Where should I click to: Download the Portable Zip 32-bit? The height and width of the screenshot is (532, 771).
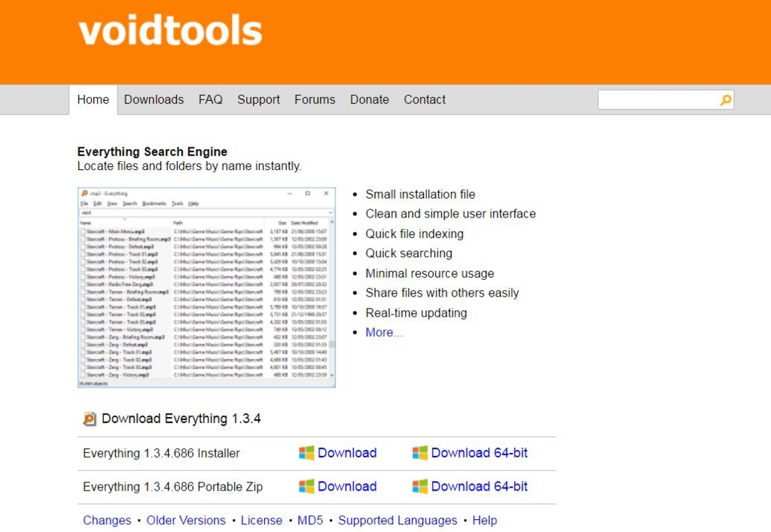(347, 486)
